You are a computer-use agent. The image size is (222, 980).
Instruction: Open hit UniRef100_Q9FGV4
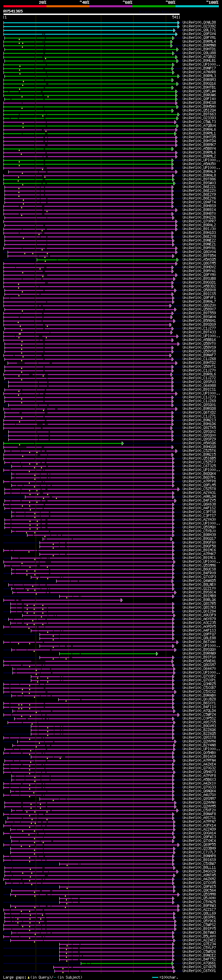click(x=199, y=34)
